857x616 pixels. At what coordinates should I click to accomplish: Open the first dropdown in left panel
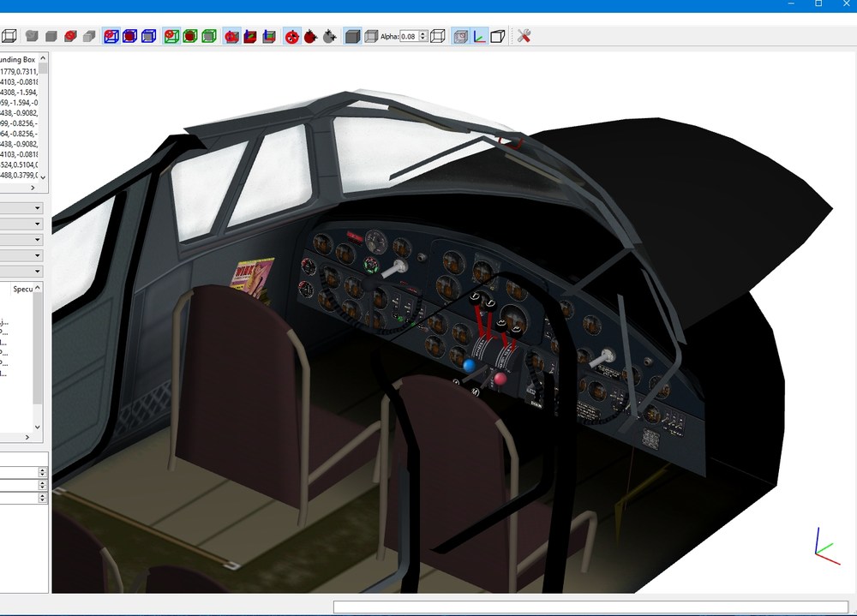pyautogui.click(x=21, y=208)
